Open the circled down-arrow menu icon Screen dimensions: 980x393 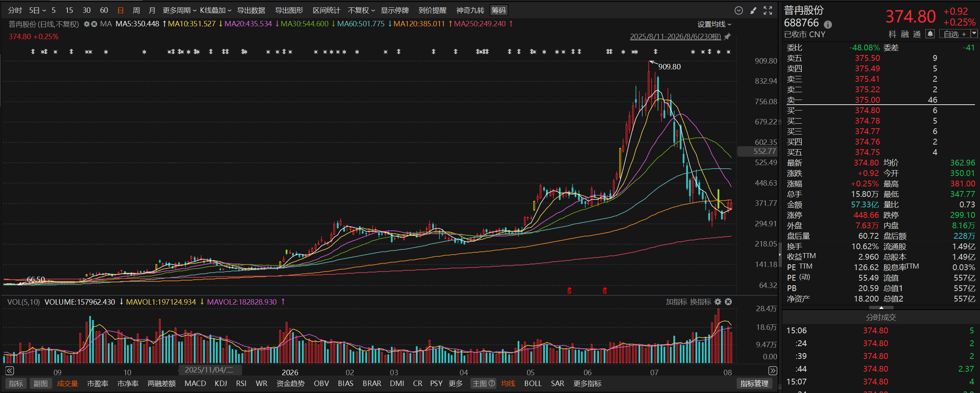point(739,10)
